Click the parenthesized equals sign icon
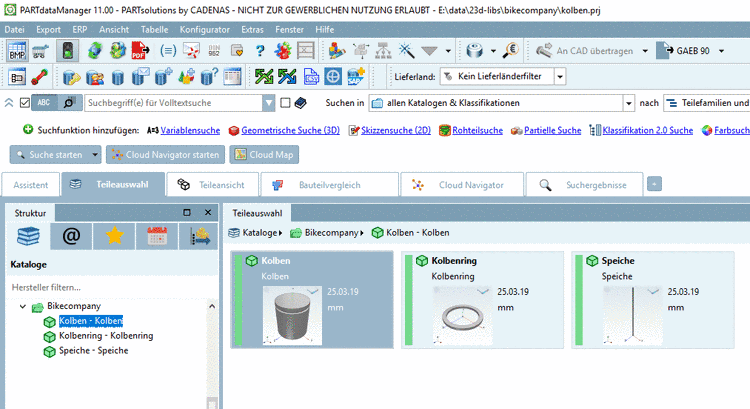This screenshot has width=750, height=409. tap(168, 51)
